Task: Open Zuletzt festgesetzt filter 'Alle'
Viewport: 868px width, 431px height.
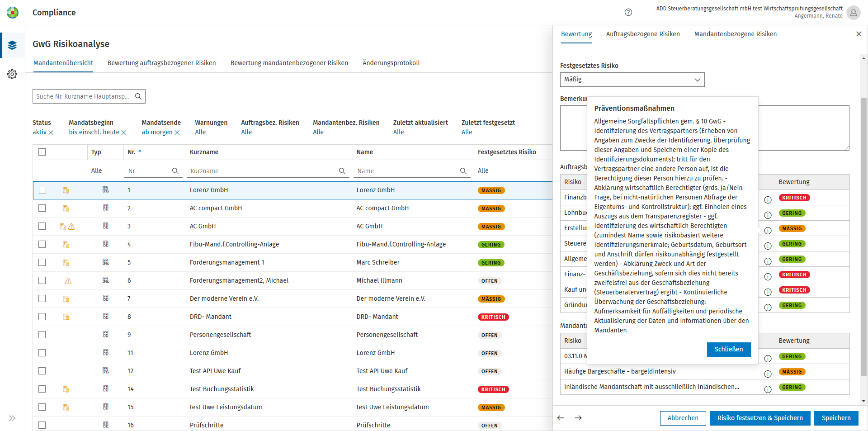Action: 467,132
